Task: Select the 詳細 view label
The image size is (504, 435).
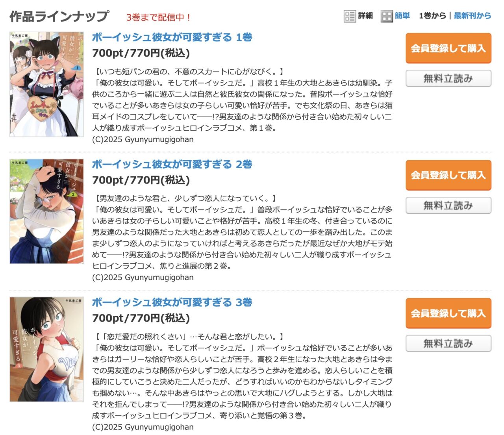Action: (x=365, y=16)
